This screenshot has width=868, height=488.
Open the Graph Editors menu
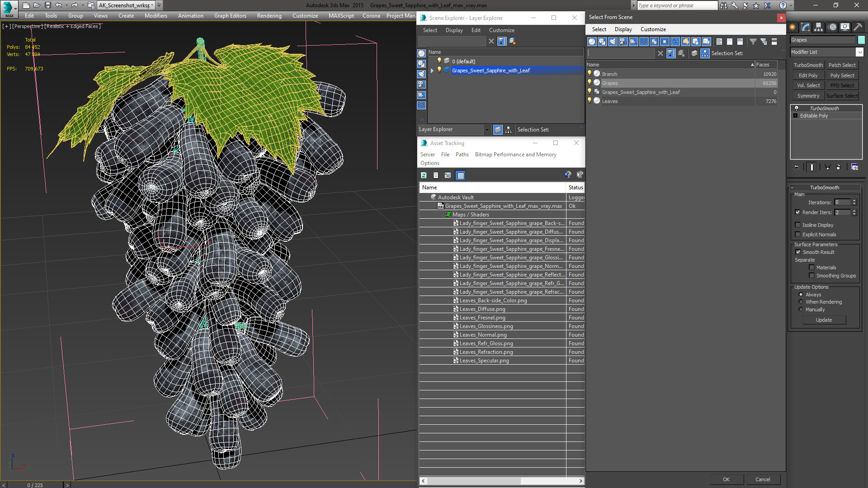(x=230, y=16)
